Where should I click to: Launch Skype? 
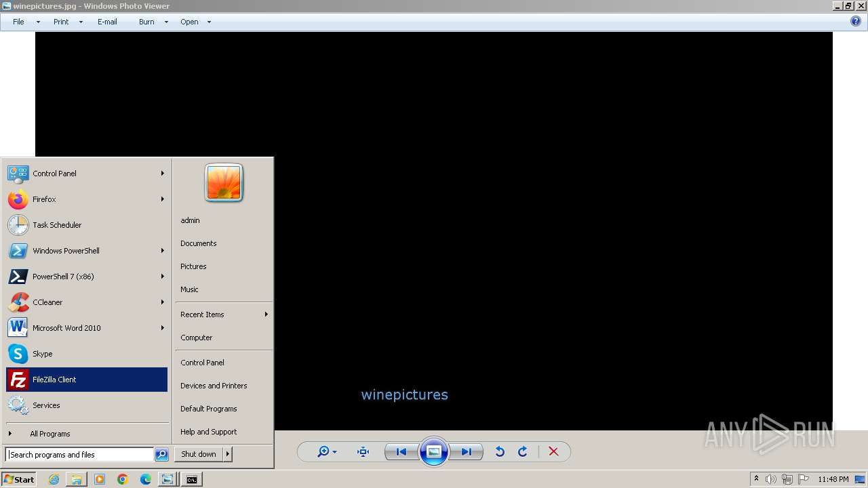coord(87,354)
